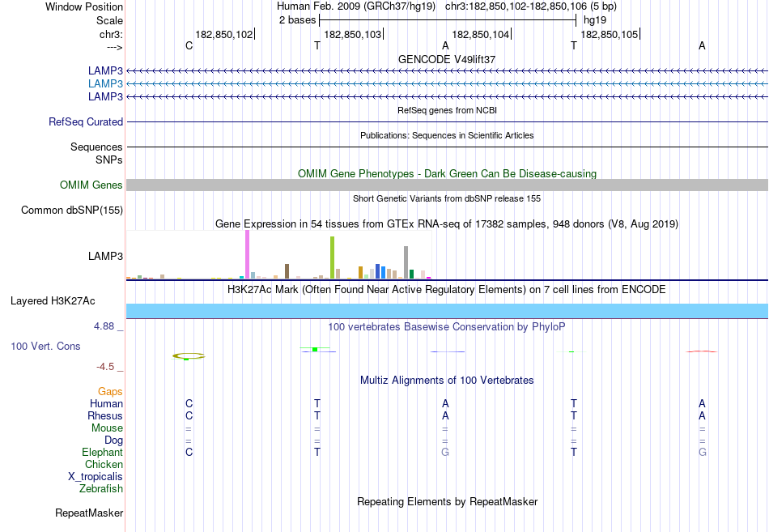Click position label 182,850,104
This screenshot has height=532, width=769.
(x=481, y=34)
